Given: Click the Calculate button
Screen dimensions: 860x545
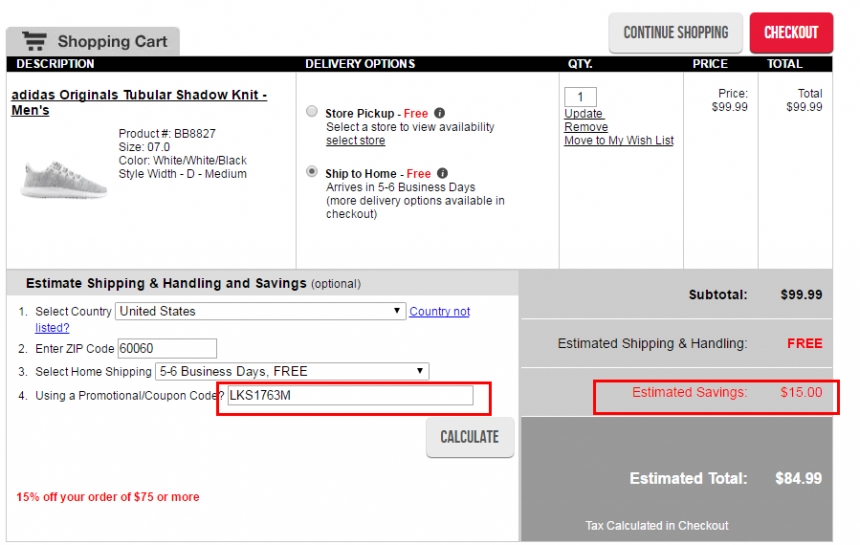Looking at the screenshot, I should click(x=470, y=437).
